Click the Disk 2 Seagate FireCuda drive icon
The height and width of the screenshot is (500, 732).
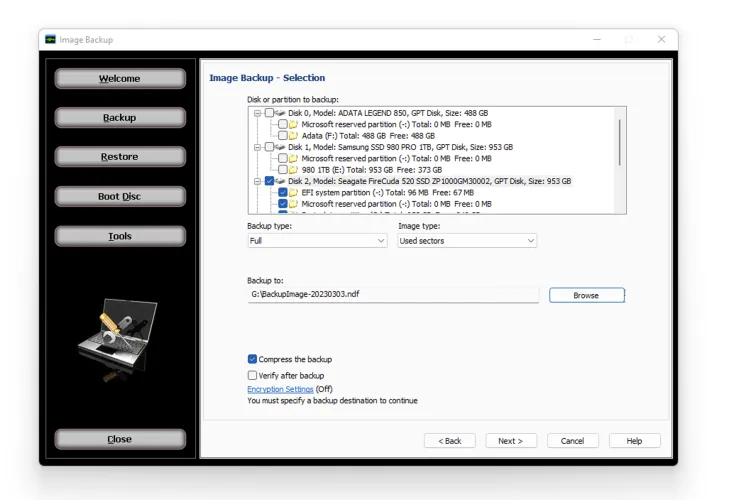(280, 181)
